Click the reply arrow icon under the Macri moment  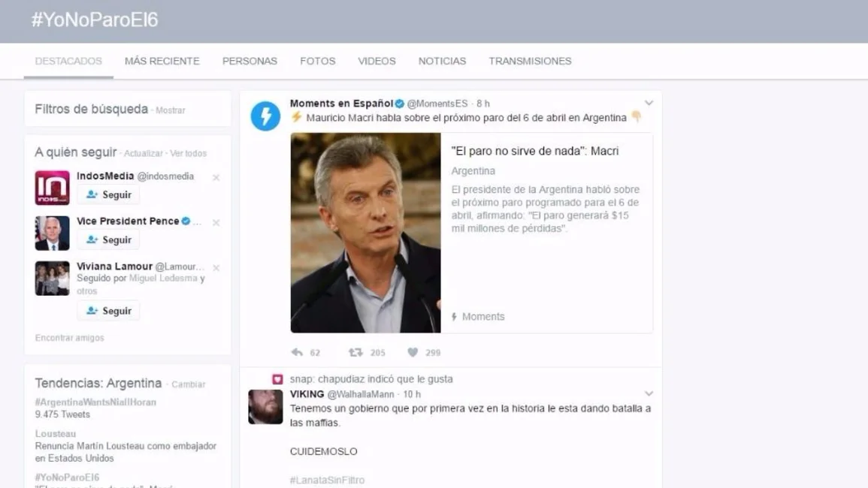(298, 352)
